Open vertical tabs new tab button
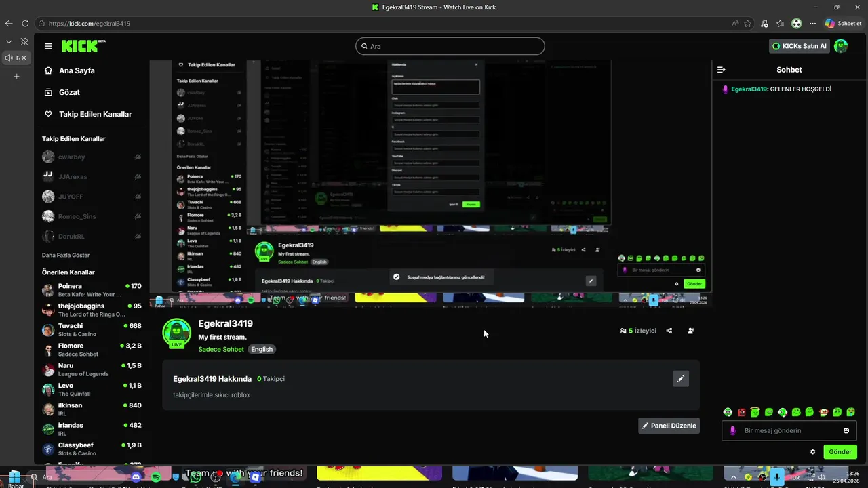 click(x=17, y=76)
